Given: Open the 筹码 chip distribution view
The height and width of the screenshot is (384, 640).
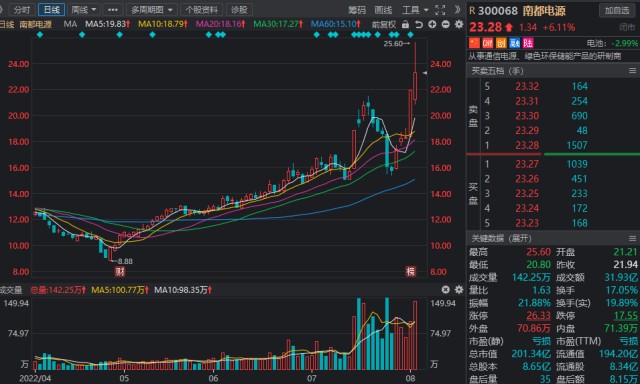Looking at the screenshot, I should pyautogui.click(x=357, y=10).
